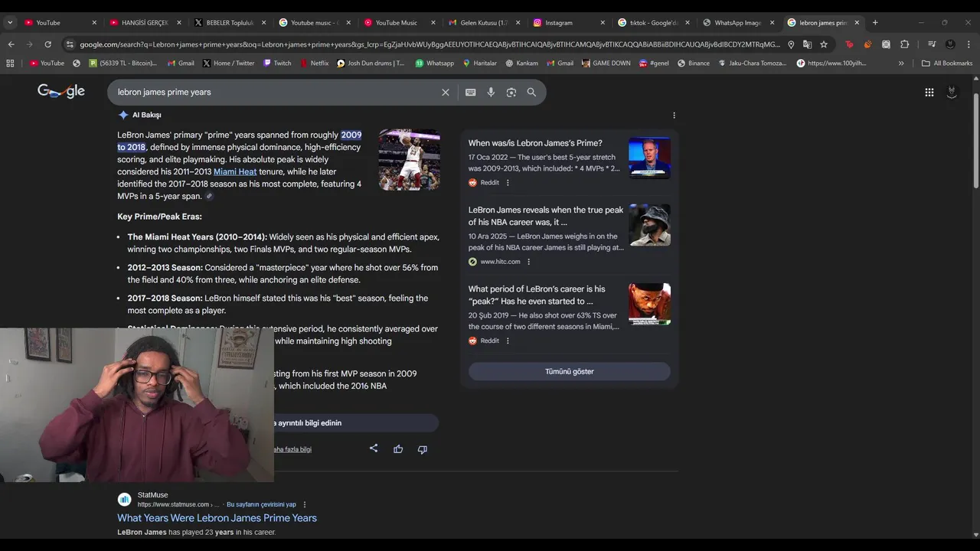Share the AI overview answer

tap(374, 448)
